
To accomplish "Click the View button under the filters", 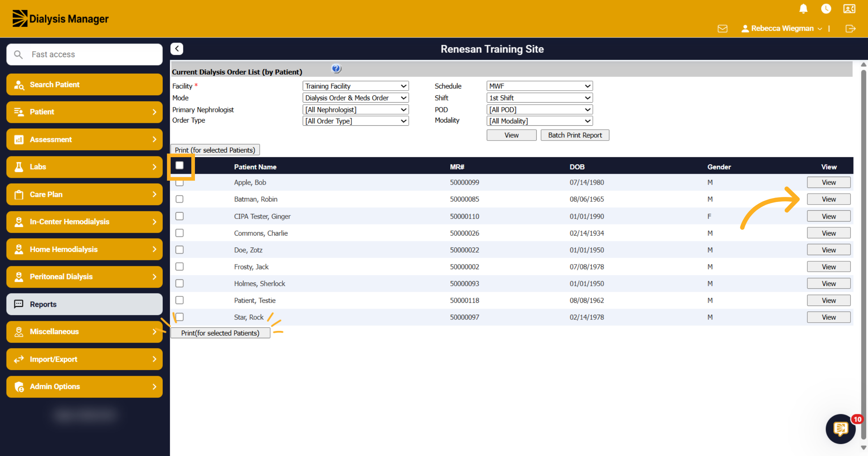I will 511,135.
